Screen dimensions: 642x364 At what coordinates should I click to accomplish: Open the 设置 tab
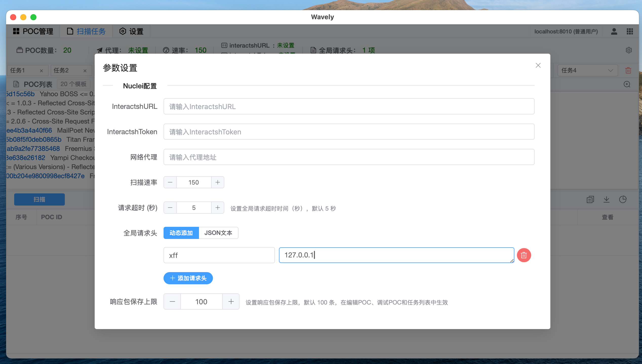click(131, 31)
